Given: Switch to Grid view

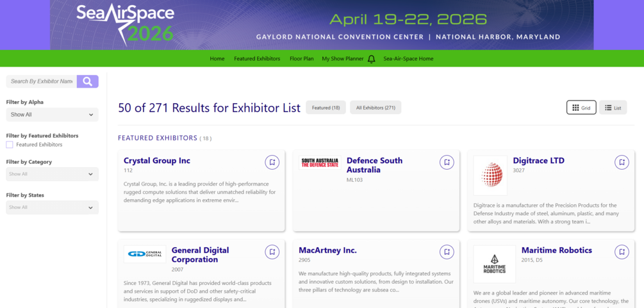Looking at the screenshot, I should click(x=581, y=108).
